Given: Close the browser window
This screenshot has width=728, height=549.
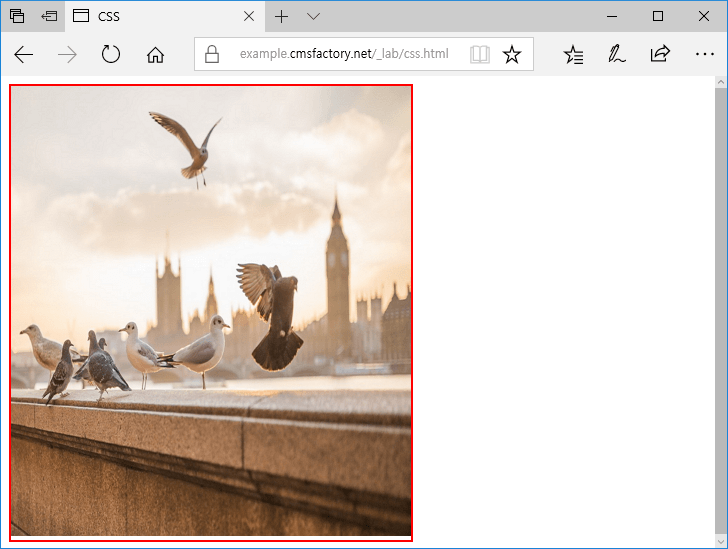Looking at the screenshot, I should (x=703, y=16).
